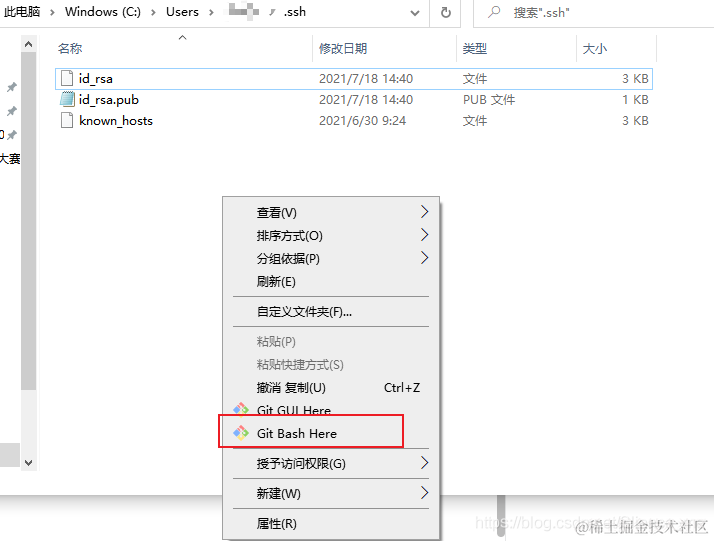Click the Git GUI Here icon

241,409
